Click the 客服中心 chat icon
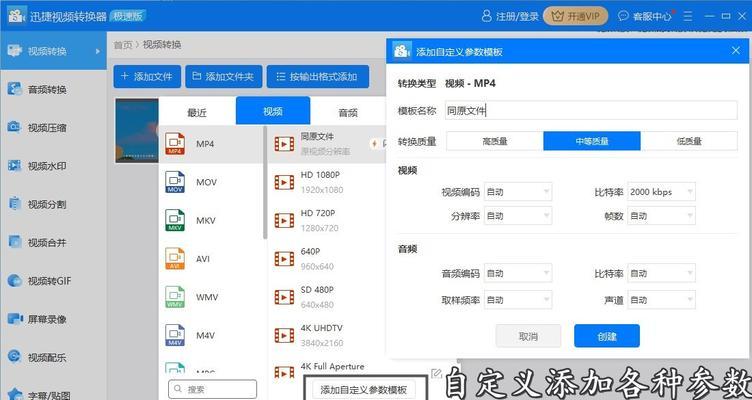Image resolution: width=752 pixels, height=400 pixels. (623, 16)
